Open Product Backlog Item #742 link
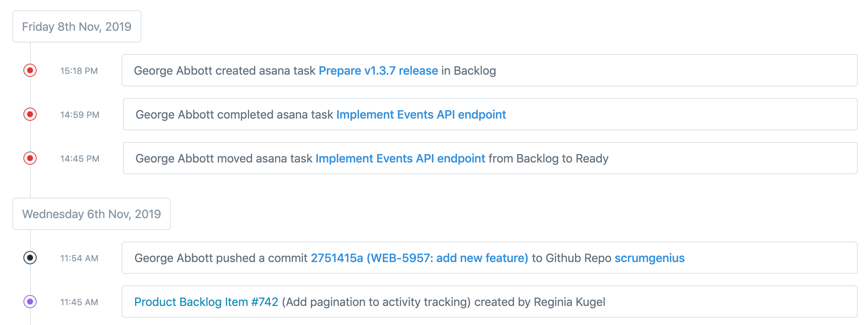868x325 pixels. point(206,302)
